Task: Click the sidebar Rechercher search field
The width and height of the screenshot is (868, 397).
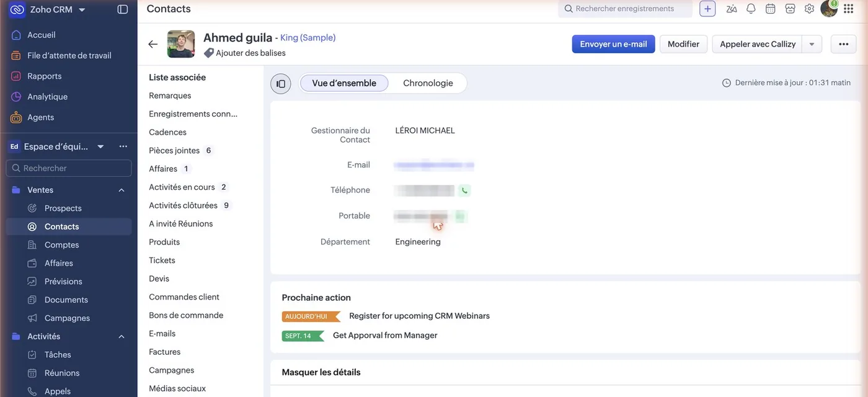Action: tap(69, 168)
